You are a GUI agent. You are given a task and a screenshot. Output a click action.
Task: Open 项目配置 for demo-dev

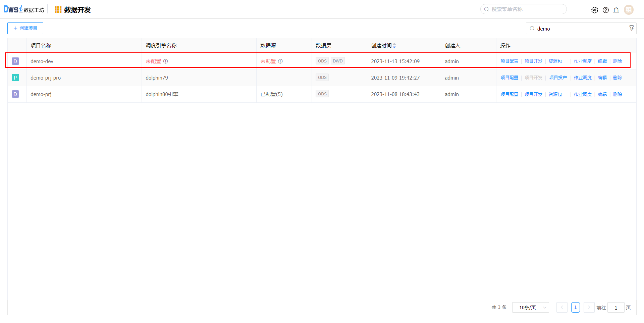click(509, 61)
